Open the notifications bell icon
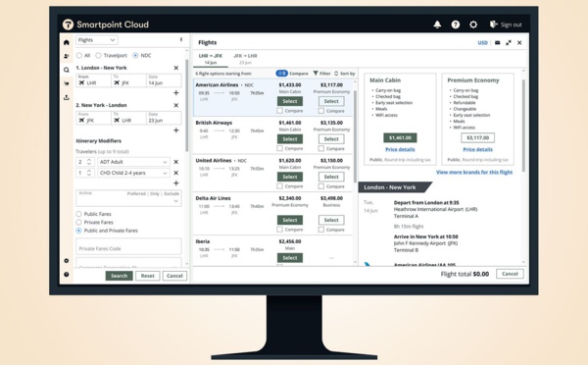 pos(437,25)
